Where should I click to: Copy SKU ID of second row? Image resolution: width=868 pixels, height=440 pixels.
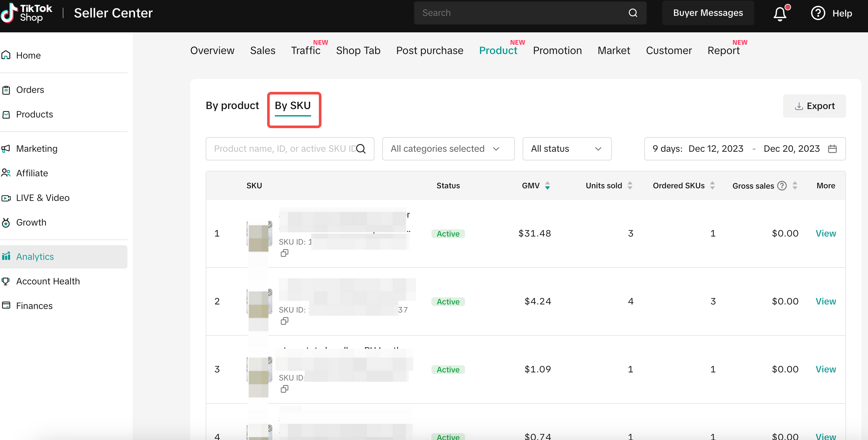(x=284, y=321)
